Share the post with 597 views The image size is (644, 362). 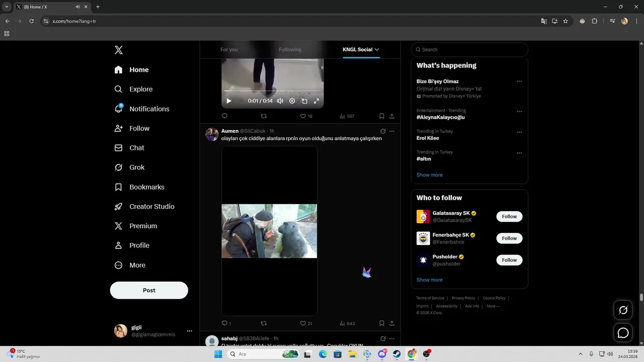pyautogui.click(x=392, y=116)
